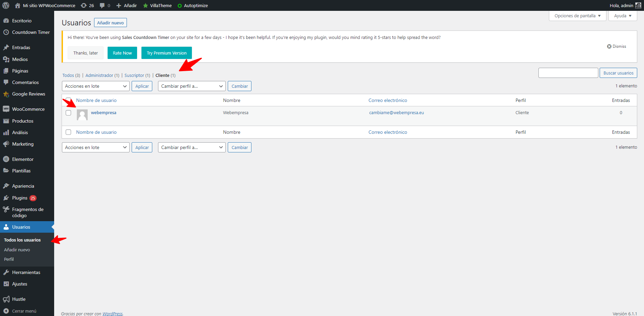Click the top Aplicar button
The image size is (644, 316).
[142, 86]
